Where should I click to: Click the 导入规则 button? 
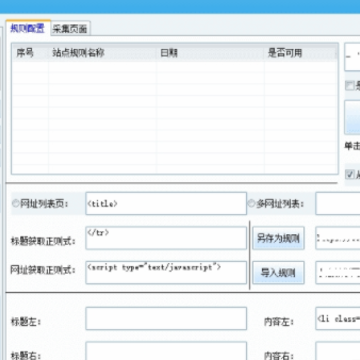(278, 273)
